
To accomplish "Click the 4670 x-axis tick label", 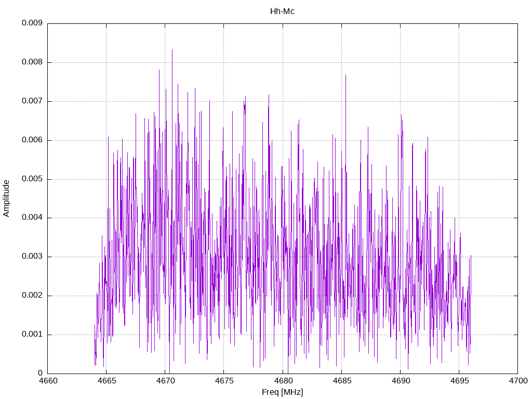I will pos(166,381).
